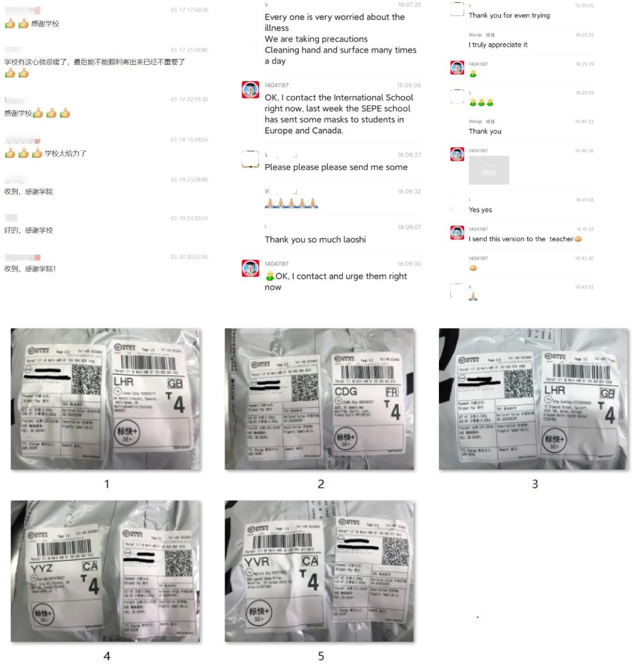Open parcel photo number 4 with YYZ CA label
Screen dimensions: 644x667
(106, 571)
